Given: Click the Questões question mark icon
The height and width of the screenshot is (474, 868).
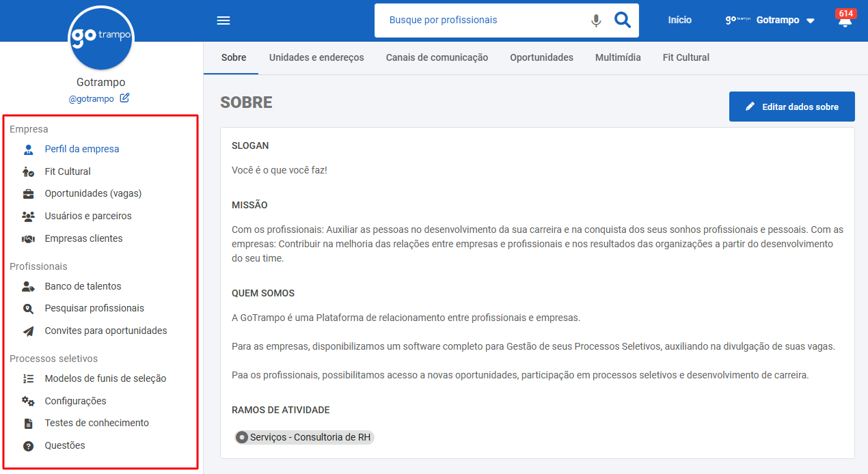Looking at the screenshot, I should 28,445.
